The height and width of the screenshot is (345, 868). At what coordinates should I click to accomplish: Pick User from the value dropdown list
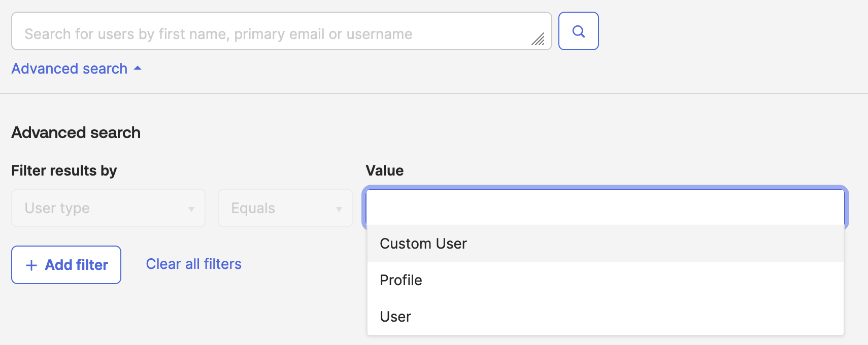click(395, 317)
